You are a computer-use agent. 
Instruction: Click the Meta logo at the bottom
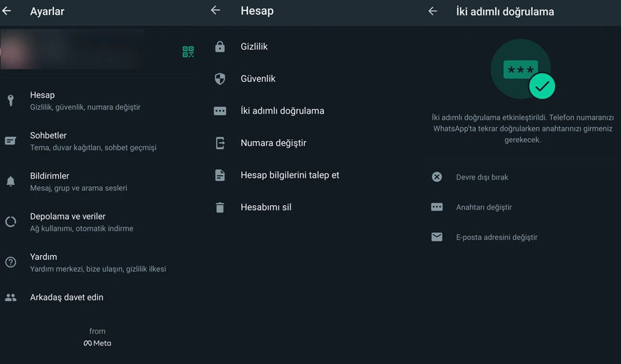click(97, 342)
